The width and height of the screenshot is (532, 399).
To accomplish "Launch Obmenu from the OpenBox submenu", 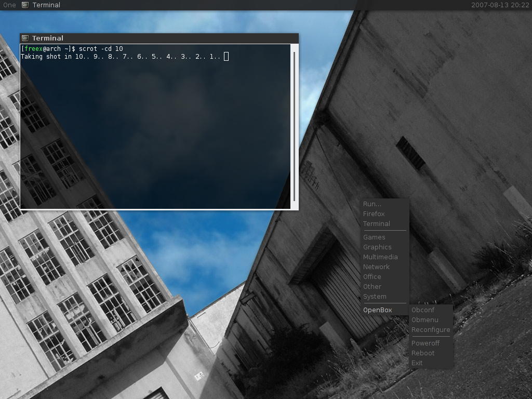I will click(431, 320).
